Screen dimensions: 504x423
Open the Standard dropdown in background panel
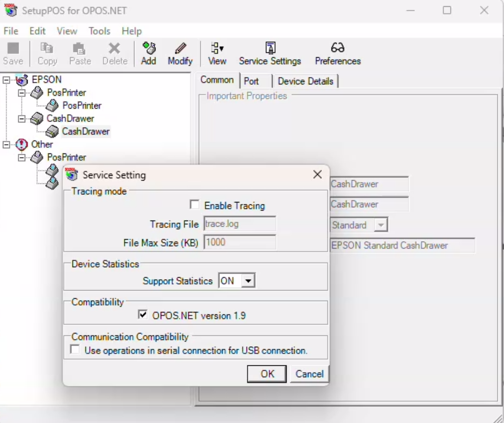point(381,225)
